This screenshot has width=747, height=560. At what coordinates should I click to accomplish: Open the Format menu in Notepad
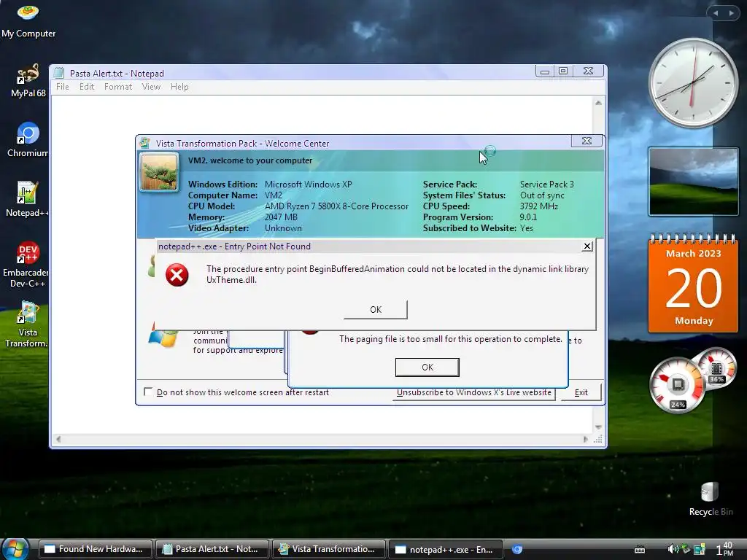point(118,87)
